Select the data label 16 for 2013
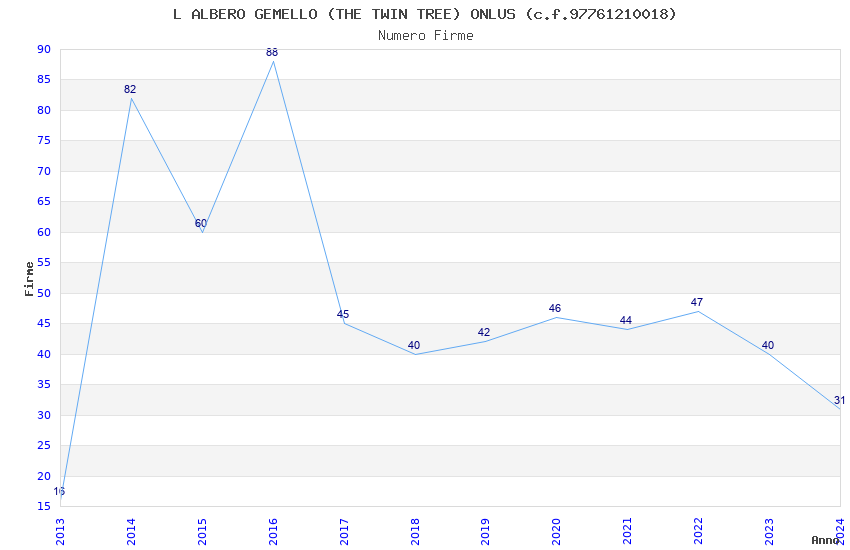This screenshot has height=550, width=850. (x=59, y=491)
